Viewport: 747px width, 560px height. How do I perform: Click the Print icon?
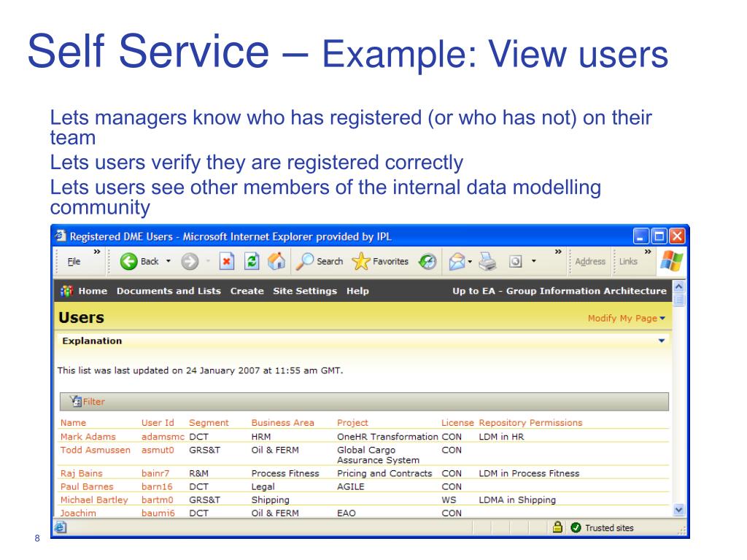[487, 262]
